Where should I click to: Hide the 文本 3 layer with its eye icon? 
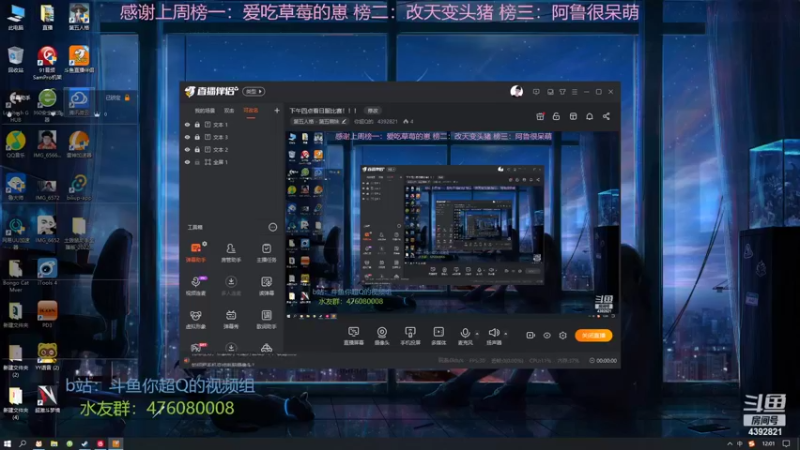coord(187,137)
